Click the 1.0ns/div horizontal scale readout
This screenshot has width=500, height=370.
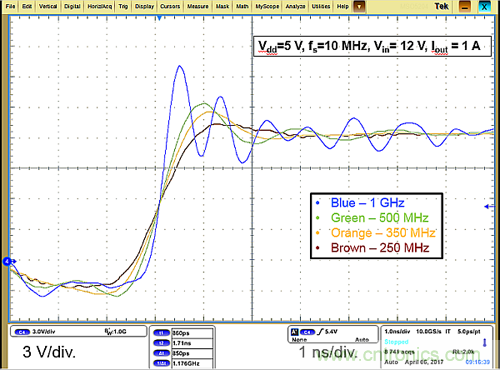(397, 332)
